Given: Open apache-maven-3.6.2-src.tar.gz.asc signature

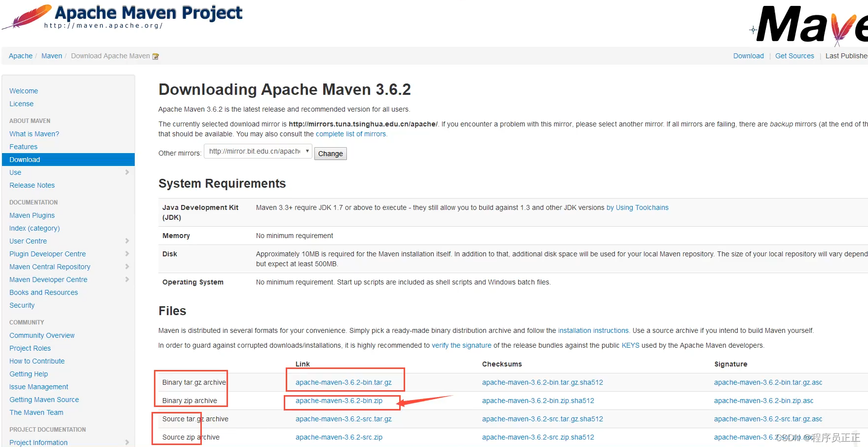Looking at the screenshot, I should (x=768, y=419).
